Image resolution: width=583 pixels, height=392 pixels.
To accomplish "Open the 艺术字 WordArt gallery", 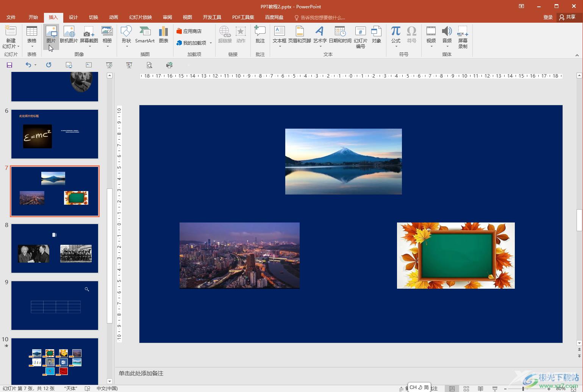I will 320,37.
